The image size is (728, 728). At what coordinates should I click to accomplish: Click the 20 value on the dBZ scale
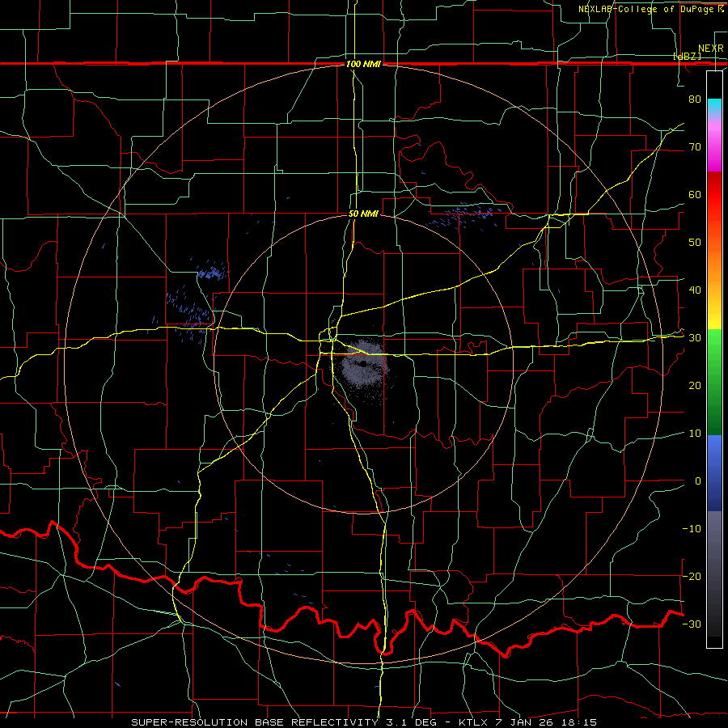(x=695, y=386)
